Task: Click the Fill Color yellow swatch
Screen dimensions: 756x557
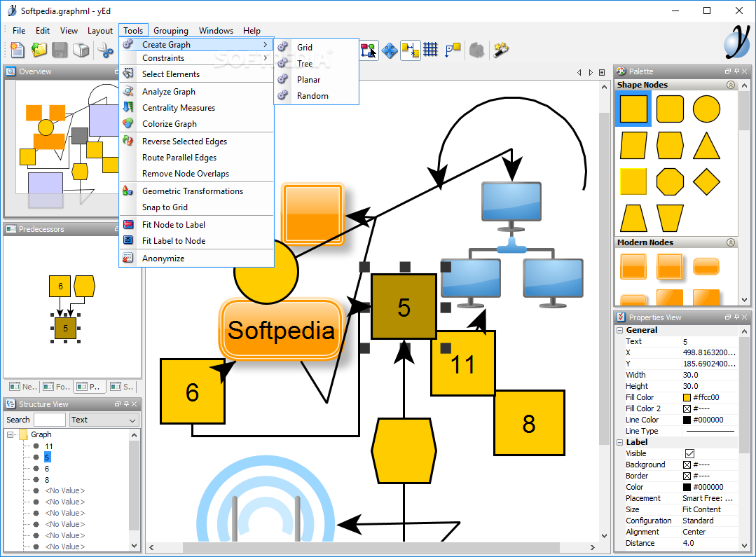Action: [687, 397]
